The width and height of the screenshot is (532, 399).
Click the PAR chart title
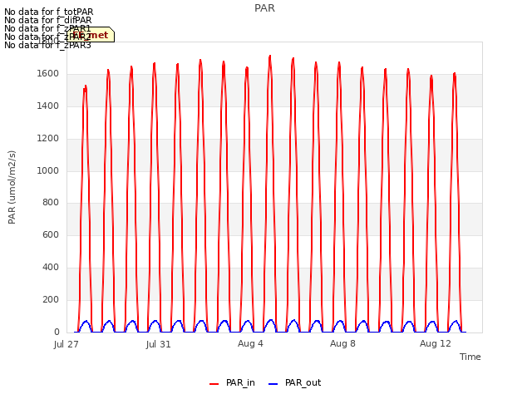click(264, 7)
